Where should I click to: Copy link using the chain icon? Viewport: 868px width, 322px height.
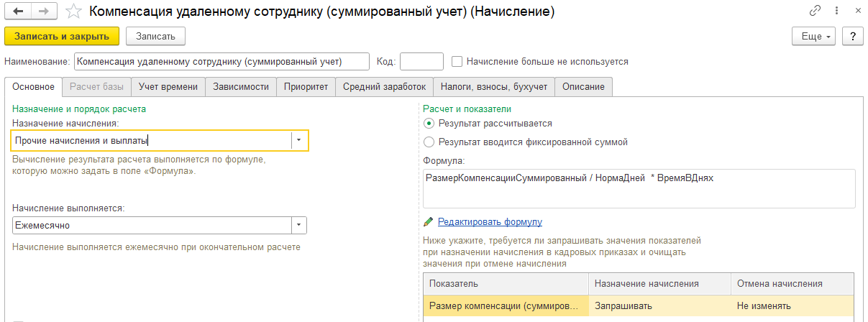(816, 11)
